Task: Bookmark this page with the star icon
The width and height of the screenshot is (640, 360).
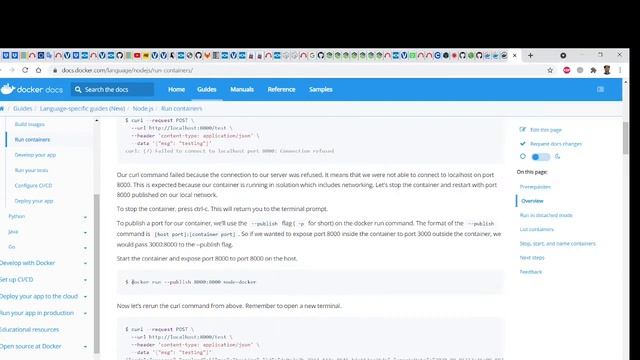Action: [x=550, y=70]
